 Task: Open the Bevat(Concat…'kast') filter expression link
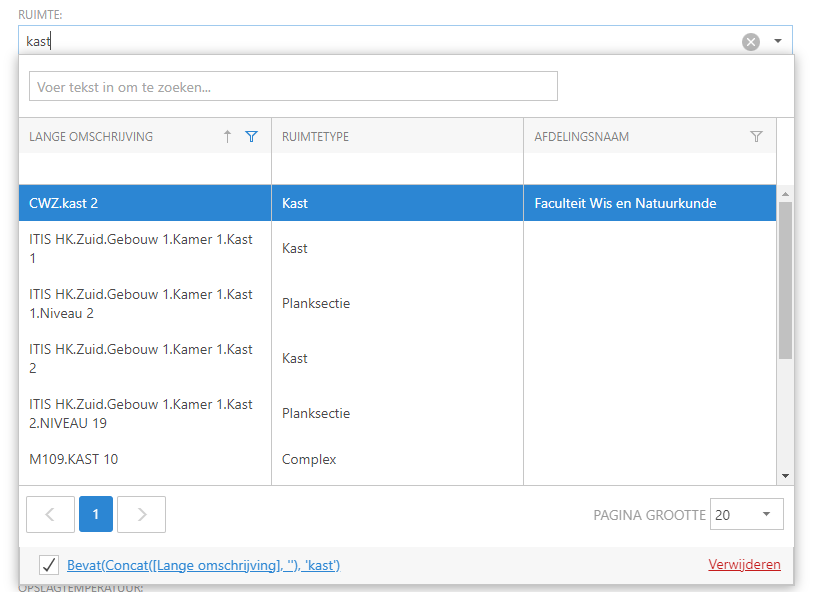pyautogui.click(x=203, y=565)
